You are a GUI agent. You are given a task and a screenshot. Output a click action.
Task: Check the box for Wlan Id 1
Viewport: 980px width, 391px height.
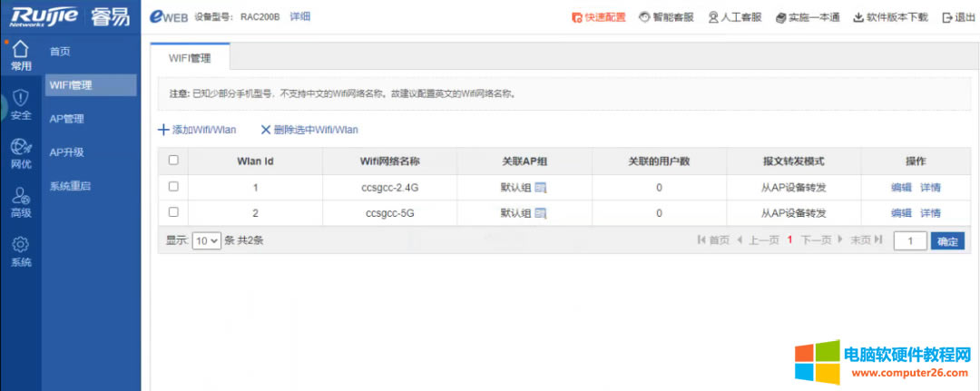[x=173, y=186]
